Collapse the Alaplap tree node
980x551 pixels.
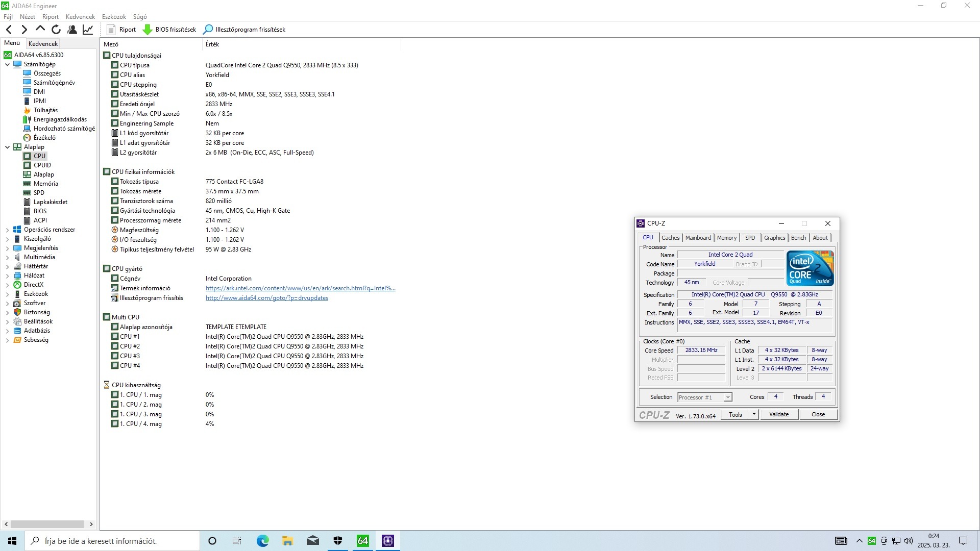(7, 147)
